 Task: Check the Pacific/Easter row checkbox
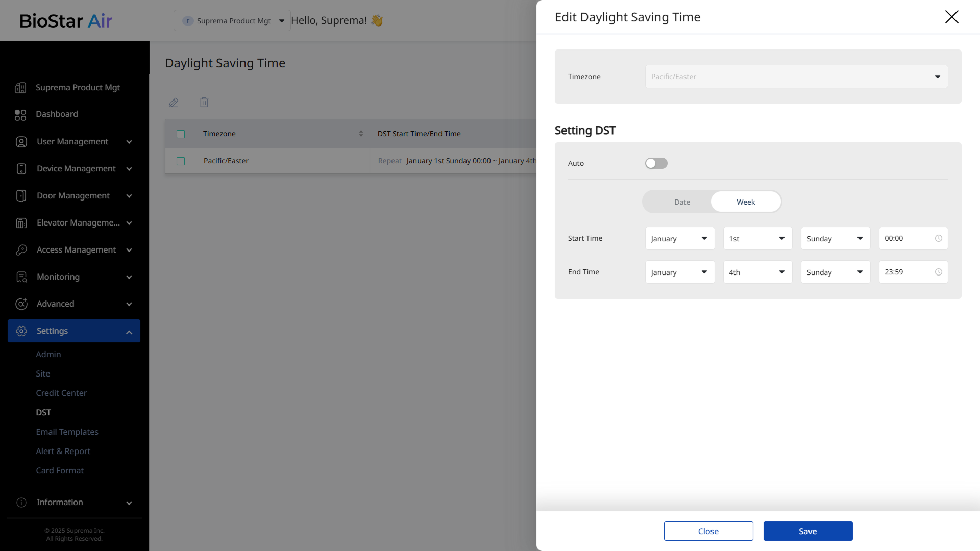coord(181,161)
